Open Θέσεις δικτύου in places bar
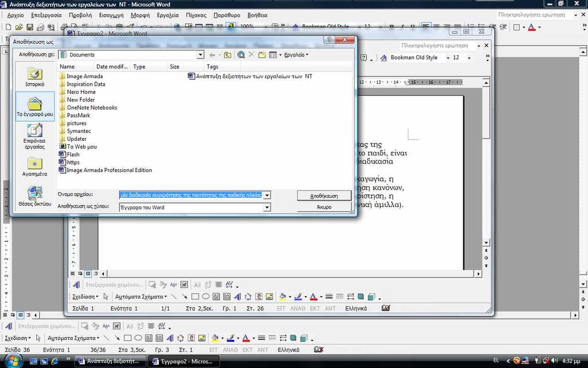Viewport: 588px width, 368px height. tap(35, 196)
